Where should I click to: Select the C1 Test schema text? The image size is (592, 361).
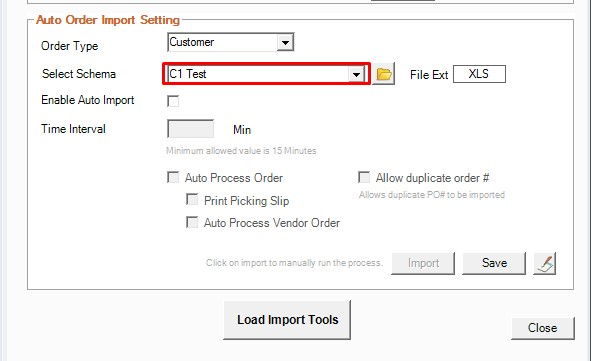[188, 74]
